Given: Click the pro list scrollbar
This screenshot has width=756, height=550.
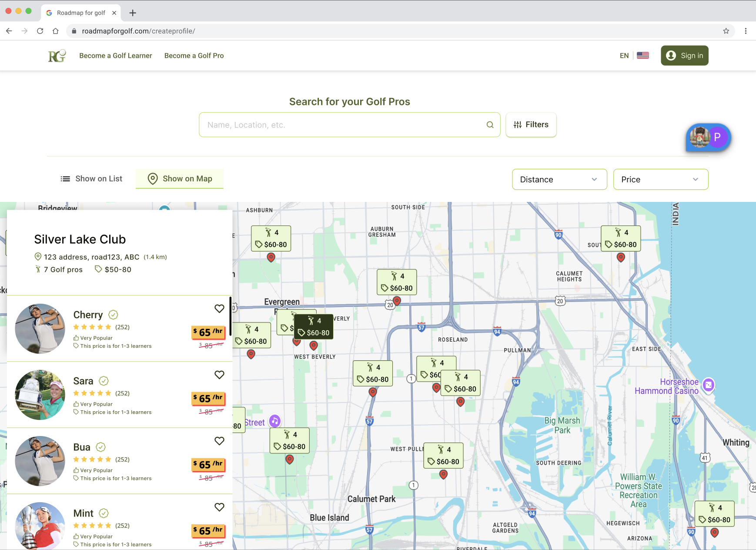Looking at the screenshot, I should click(230, 322).
